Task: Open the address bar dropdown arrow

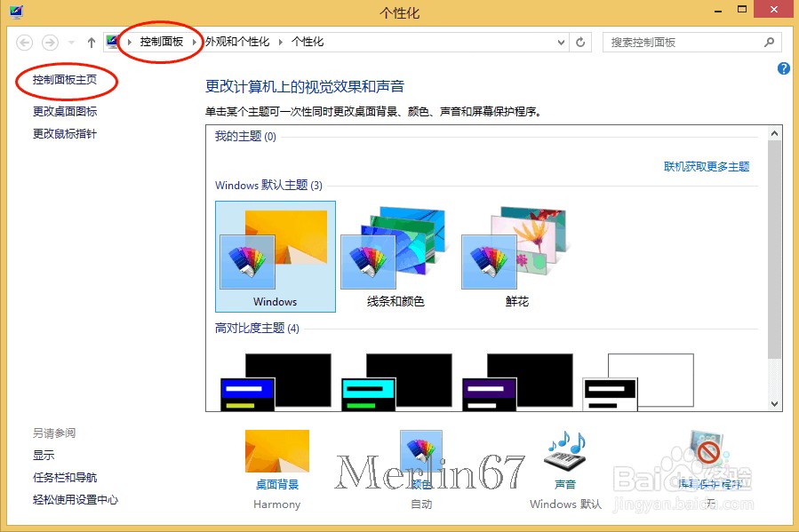Action: [560, 41]
